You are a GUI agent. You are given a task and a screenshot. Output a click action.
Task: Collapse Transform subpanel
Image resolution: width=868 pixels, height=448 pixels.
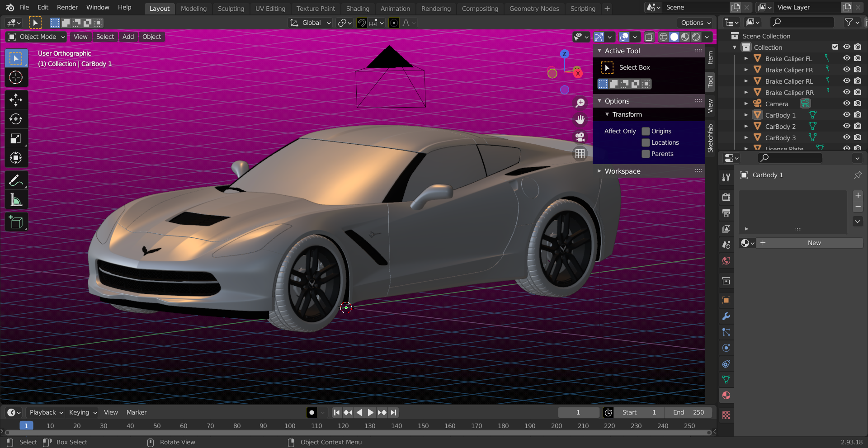pos(607,114)
